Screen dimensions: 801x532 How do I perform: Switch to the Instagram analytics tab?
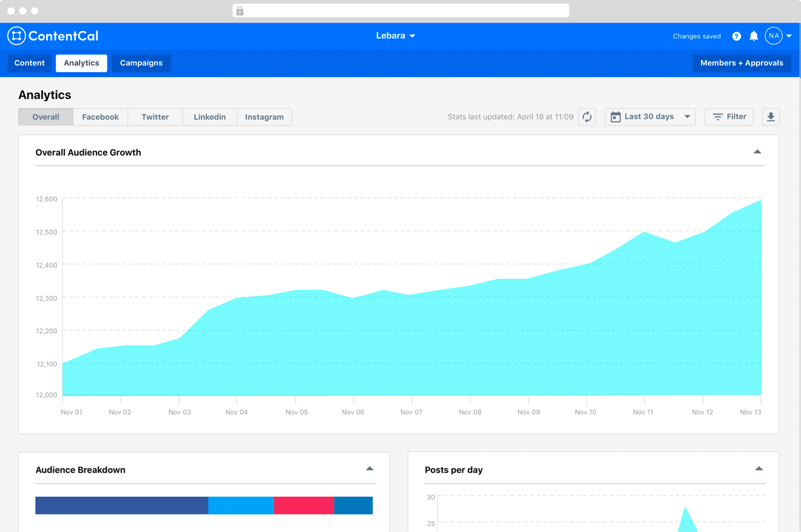[x=264, y=117]
